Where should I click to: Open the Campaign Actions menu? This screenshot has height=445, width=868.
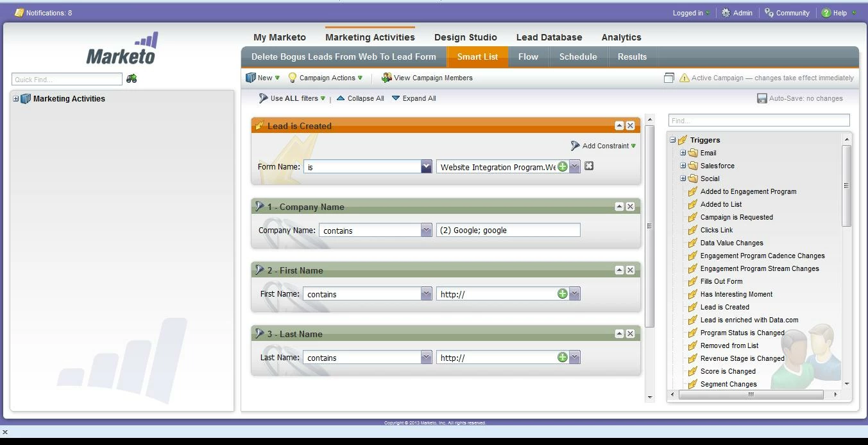(325, 78)
